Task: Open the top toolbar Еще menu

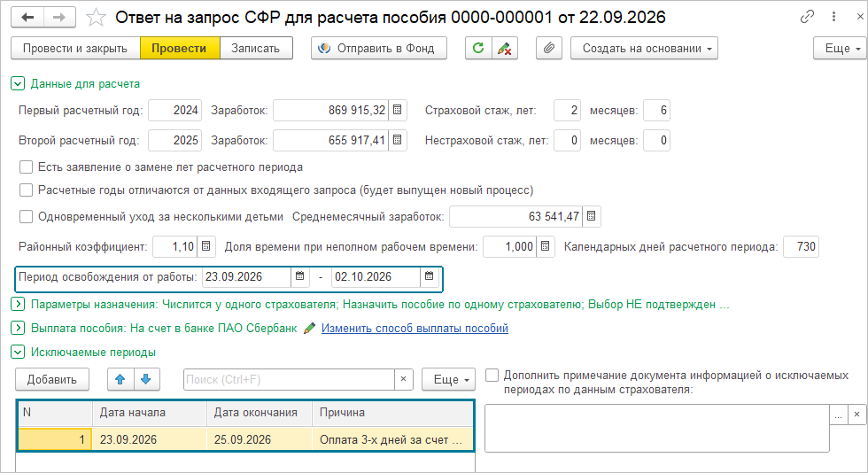Action: click(x=840, y=48)
